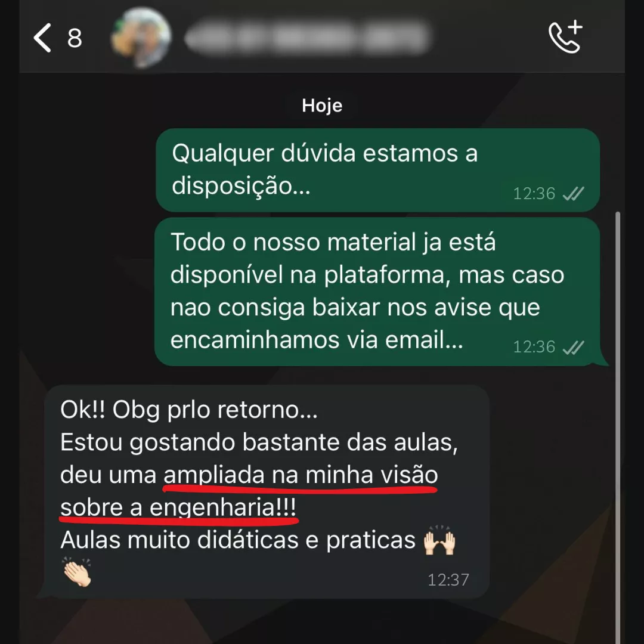Click the underlined text 'sobre a engenharia!!!'
This screenshot has width=644, height=644.
tap(178, 507)
